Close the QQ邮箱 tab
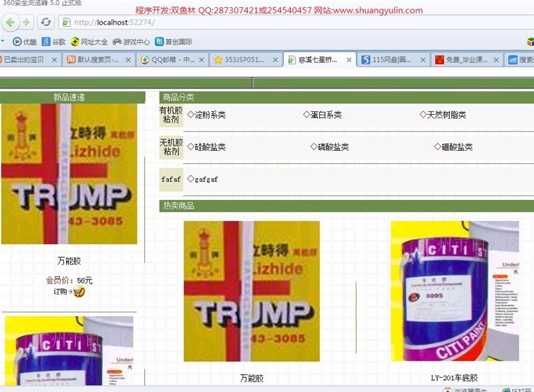 [202, 60]
